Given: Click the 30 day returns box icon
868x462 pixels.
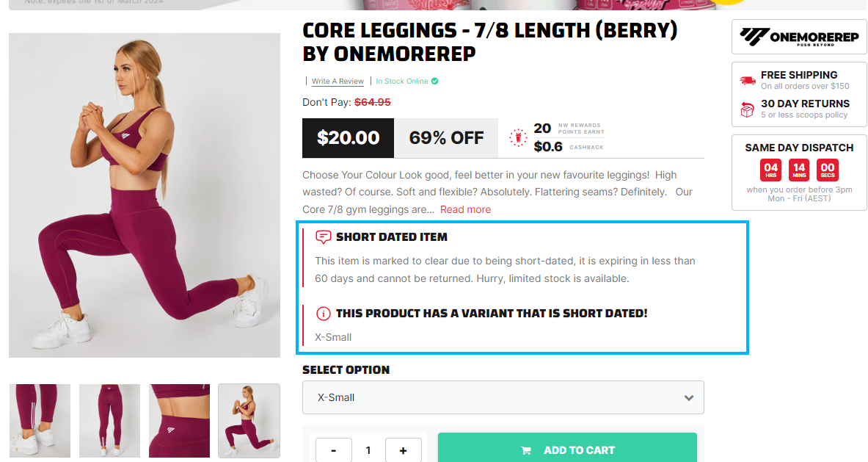Looking at the screenshot, I should point(748,109).
